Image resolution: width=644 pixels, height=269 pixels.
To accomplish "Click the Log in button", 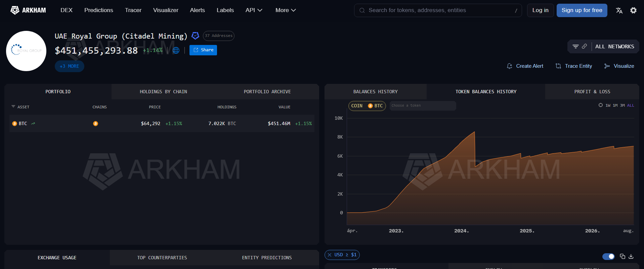I will [540, 10].
